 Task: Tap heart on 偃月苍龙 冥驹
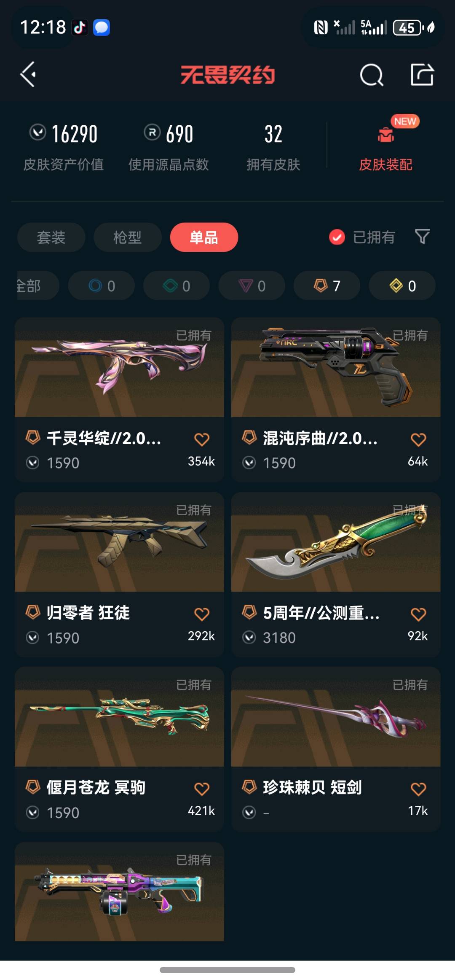(x=202, y=789)
